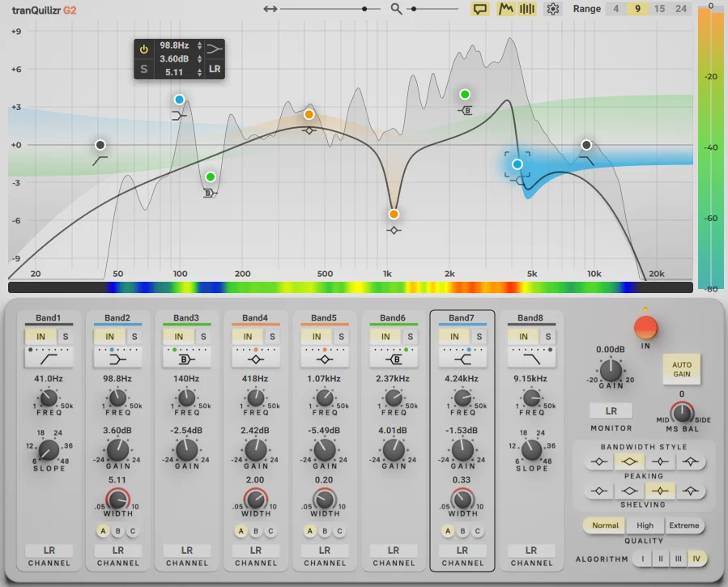The height and width of the screenshot is (587, 728).
Task: Click the speech bubble tooltip icon
Action: 479,9
